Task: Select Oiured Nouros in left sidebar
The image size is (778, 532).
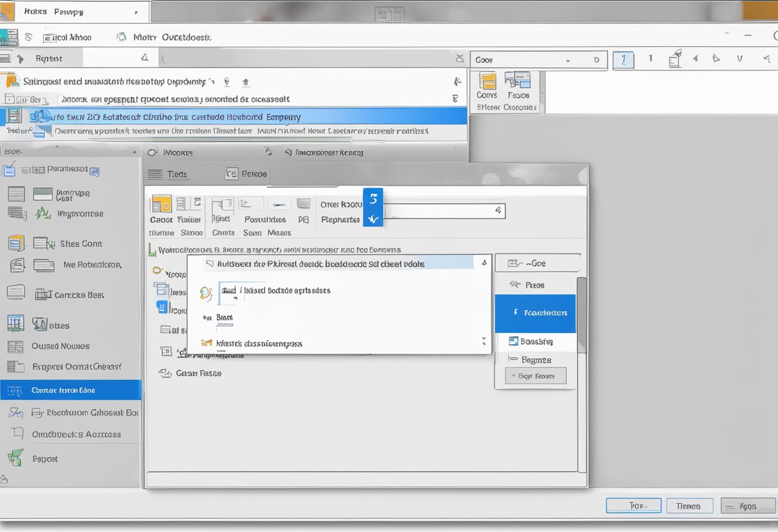Action: tap(61, 346)
